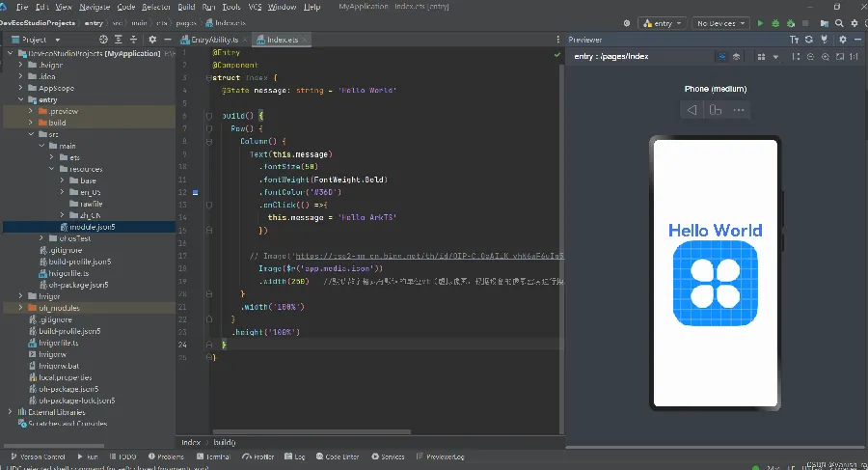Click the Hello World text in the phone preview
This screenshot has height=470, width=868.
point(716,230)
